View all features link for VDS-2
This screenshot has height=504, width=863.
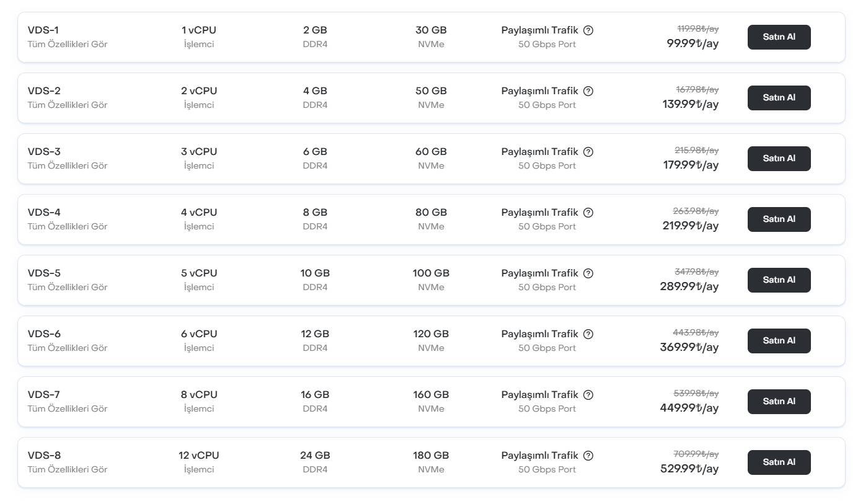pos(68,105)
